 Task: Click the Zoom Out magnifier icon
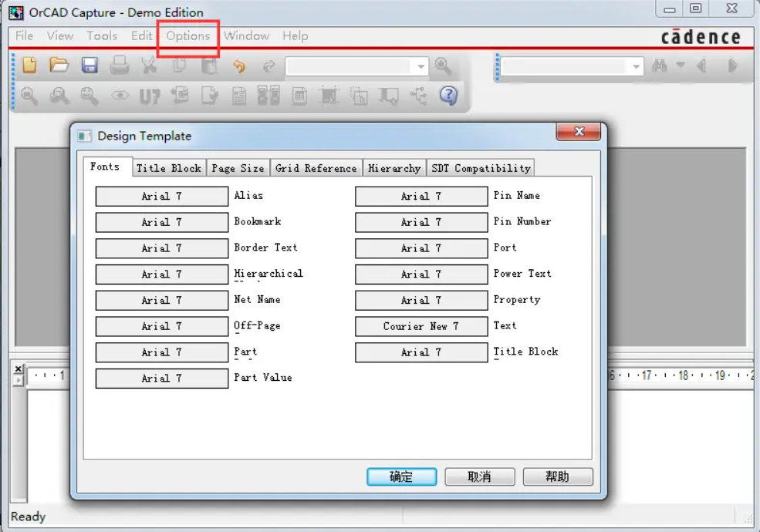(59, 96)
